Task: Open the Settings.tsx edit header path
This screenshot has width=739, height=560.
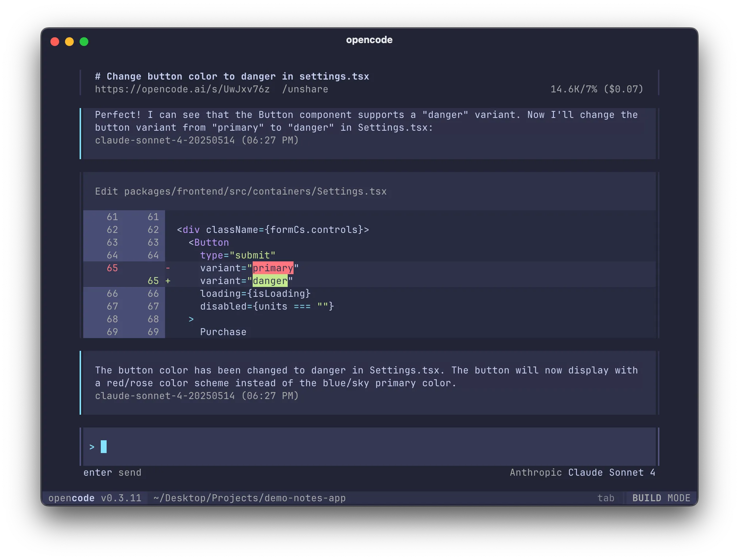Action: point(240,191)
